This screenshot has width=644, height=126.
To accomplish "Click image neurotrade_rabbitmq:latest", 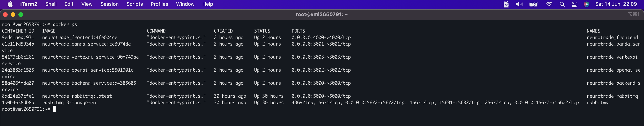I will (77, 96).
